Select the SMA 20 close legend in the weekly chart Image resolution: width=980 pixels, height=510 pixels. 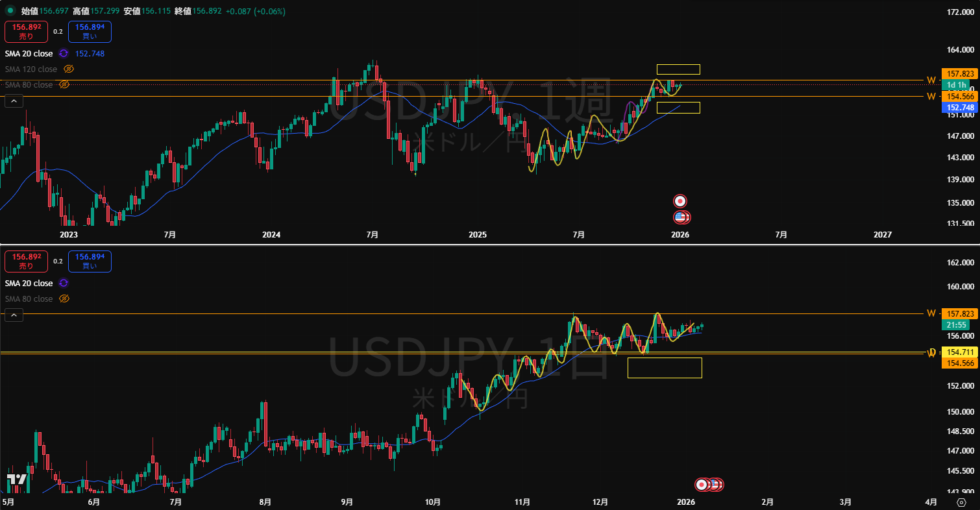click(x=29, y=54)
